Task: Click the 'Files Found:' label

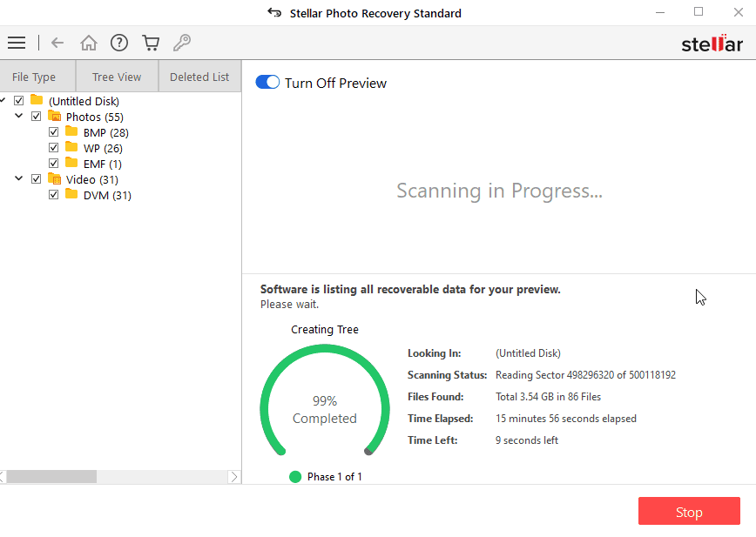Action: point(435,397)
